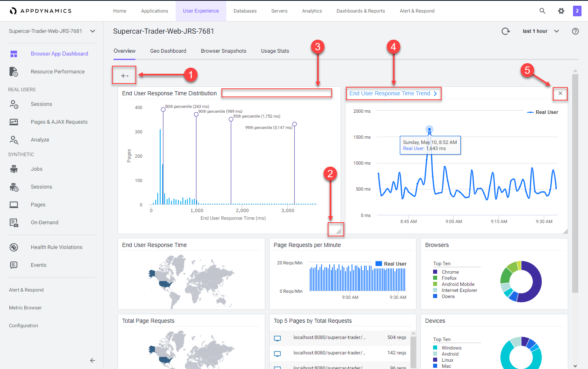Click the Real Users Sessions icon
The height and width of the screenshot is (369, 588).
point(14,104)
